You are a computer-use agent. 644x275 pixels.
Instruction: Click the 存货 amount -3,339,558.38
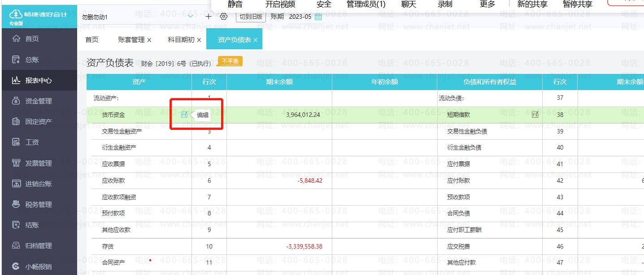point(304,246)
